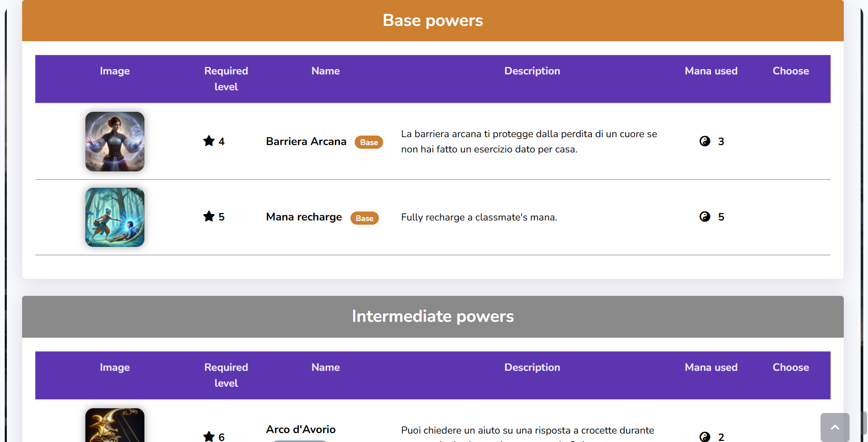Viewport: 868px width, 442px height.
Task: Click Description header in Intermediate powers table
Action: (x=532, y=367)
